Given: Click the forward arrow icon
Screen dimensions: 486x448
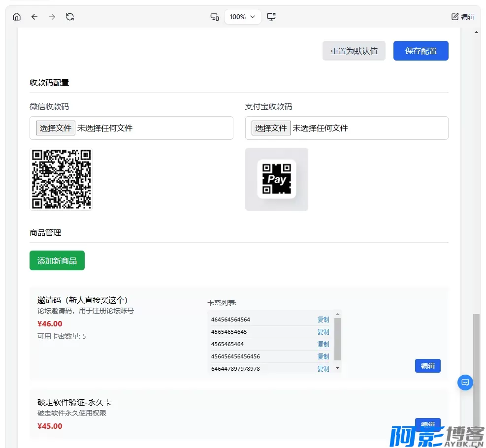Looking at the screenshot, I should (x=52, y=17).
